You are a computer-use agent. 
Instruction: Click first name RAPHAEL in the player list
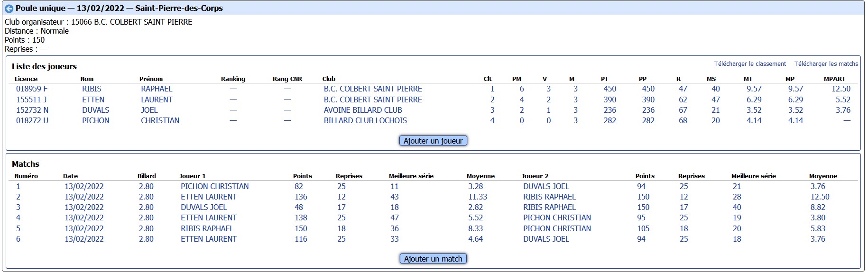pos(157,89)
